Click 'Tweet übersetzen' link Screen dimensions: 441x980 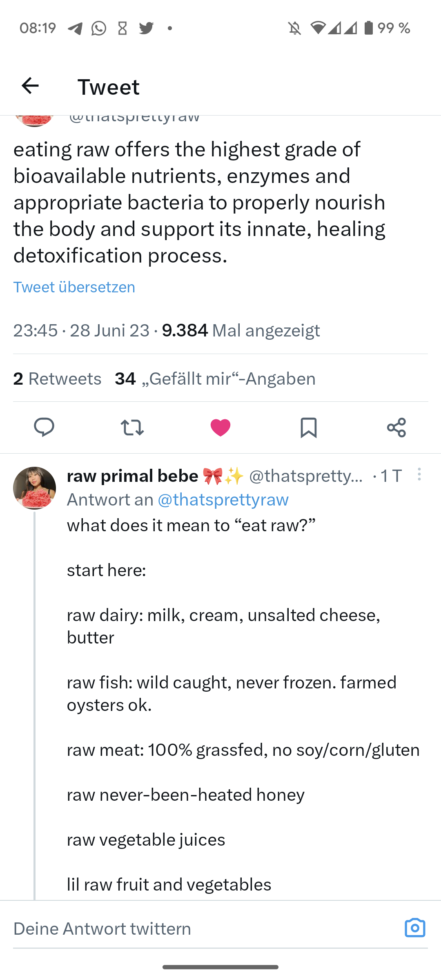[74, 287]
